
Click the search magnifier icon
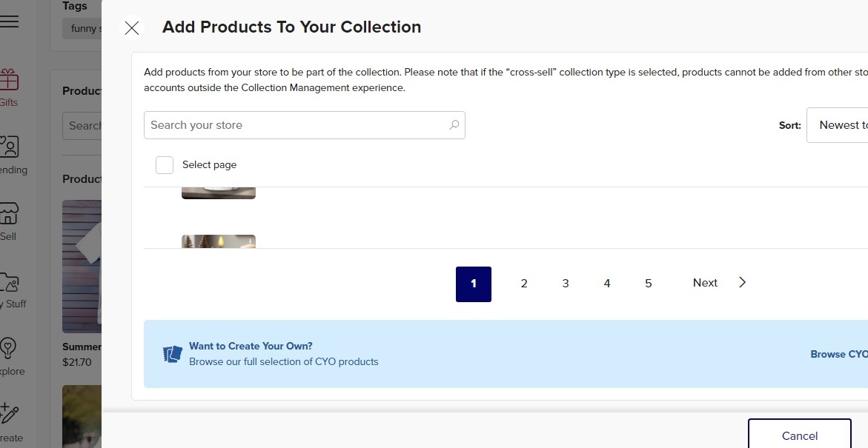[454, 125]
